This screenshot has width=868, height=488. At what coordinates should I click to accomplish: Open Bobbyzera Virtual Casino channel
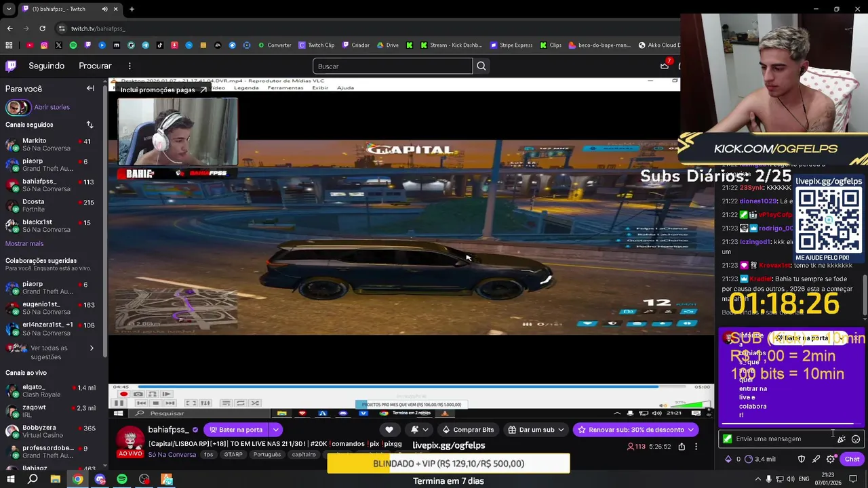tap(51, 432)
